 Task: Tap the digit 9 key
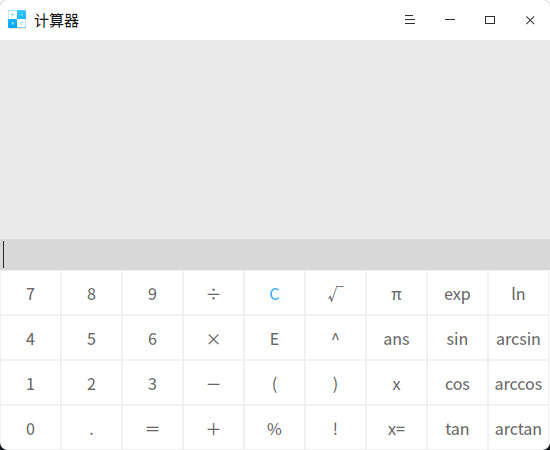point(152,294)
